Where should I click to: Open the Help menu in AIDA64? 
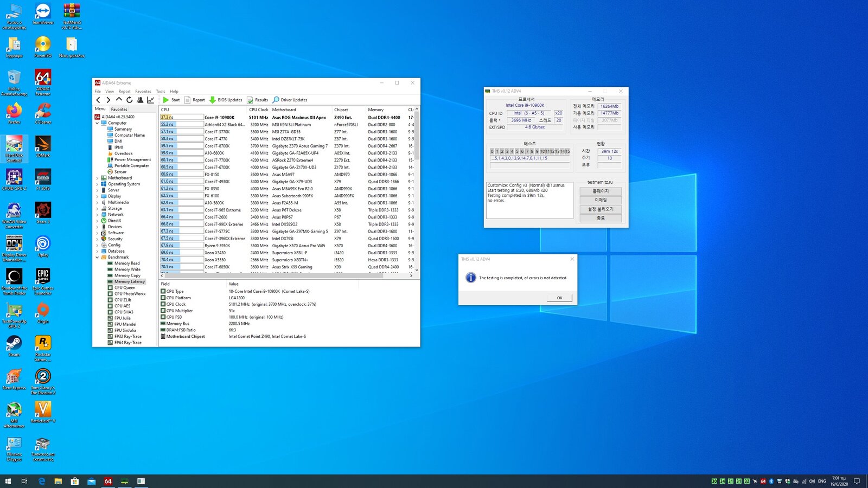pos(174,91)
